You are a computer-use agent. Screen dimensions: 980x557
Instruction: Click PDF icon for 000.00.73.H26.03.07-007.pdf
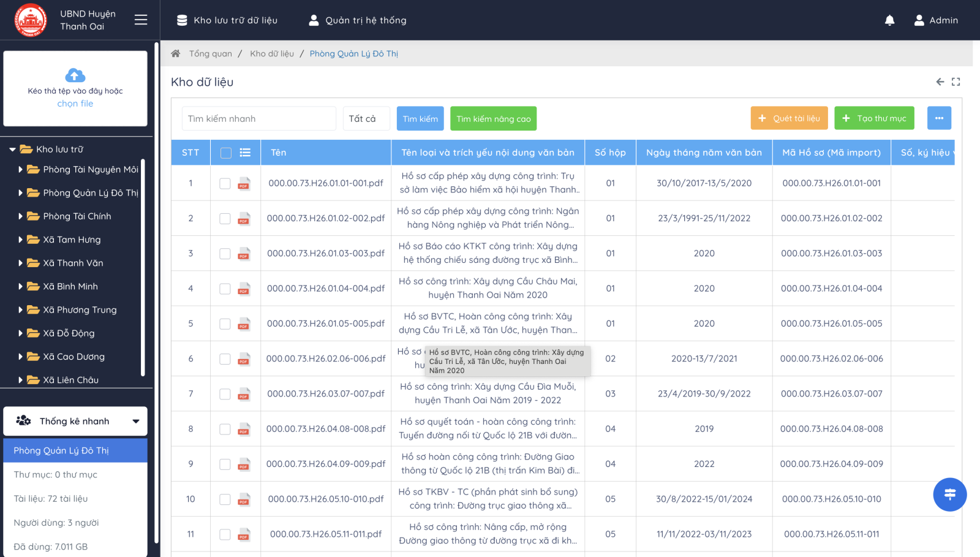coord(244,393)
